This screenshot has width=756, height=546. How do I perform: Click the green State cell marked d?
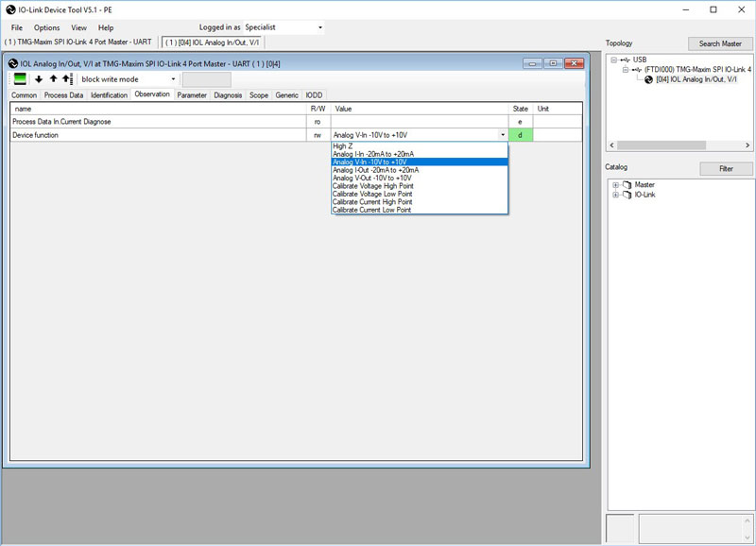click(x=521, y=135)
